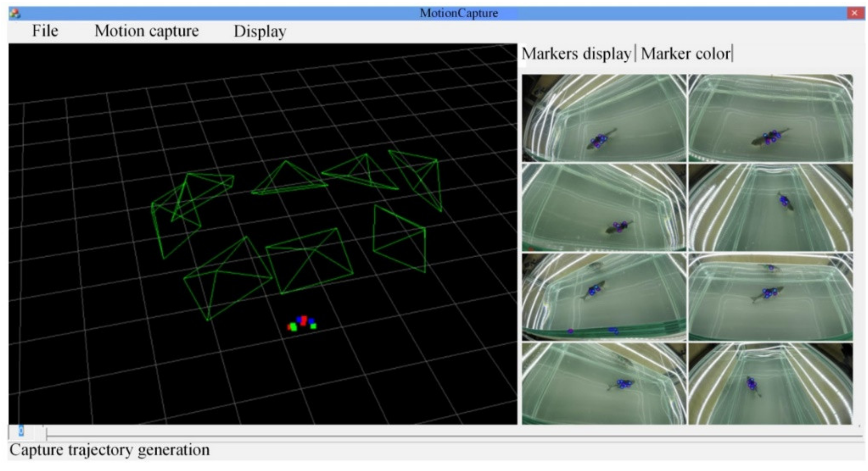
Task: Click the frame number field showing 0
Action: (21, 431)
